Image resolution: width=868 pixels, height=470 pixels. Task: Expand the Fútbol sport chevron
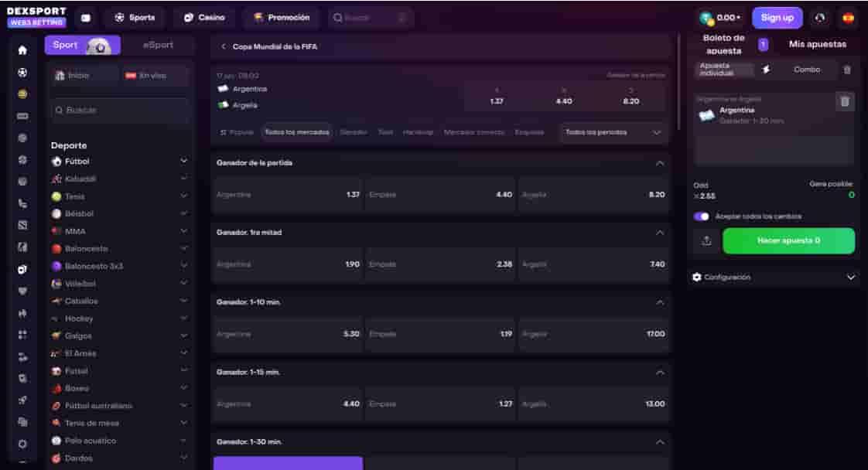[x=184, y=161]
